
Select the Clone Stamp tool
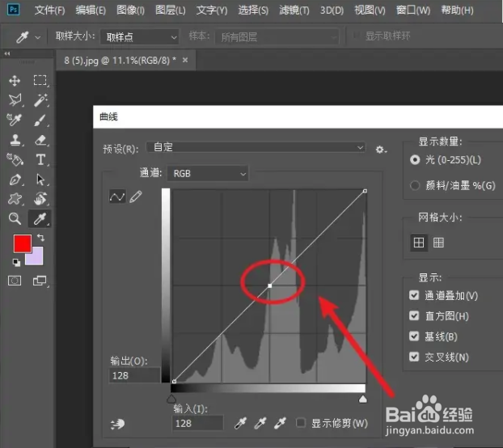tap(15, 140)
